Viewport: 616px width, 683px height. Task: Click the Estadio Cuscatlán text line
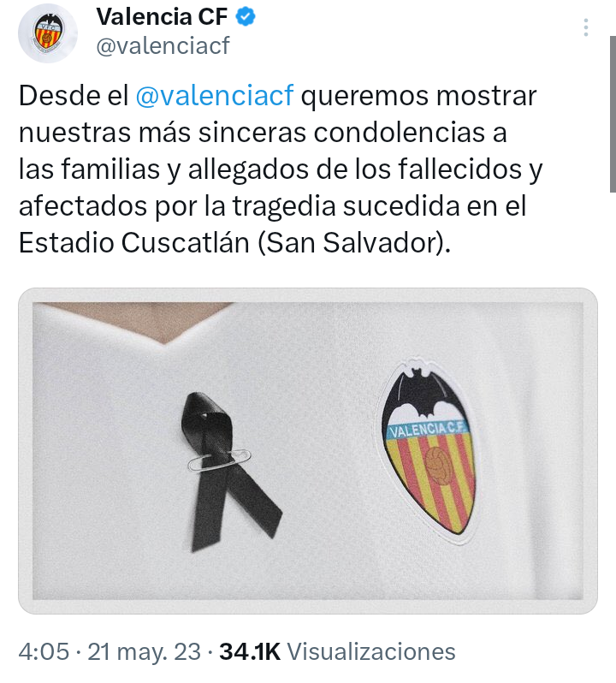pyautogui.click(x=234, y=242)
